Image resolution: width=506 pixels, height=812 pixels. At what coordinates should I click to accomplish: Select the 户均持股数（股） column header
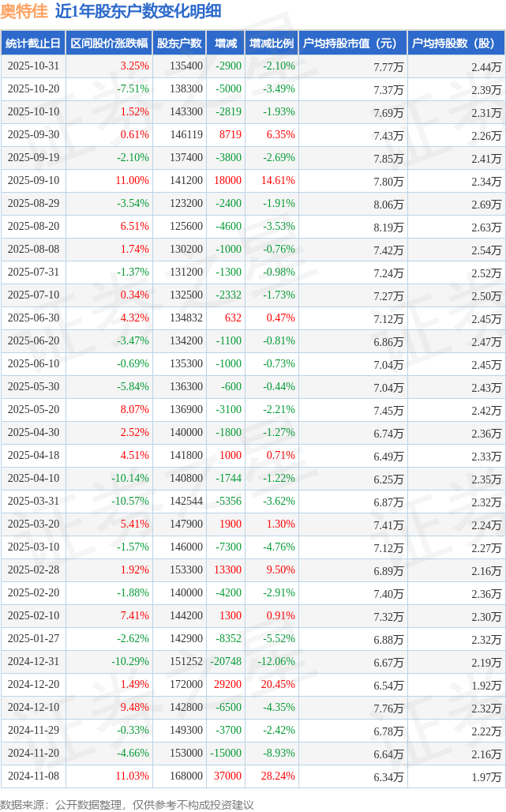tap(457, 43)
